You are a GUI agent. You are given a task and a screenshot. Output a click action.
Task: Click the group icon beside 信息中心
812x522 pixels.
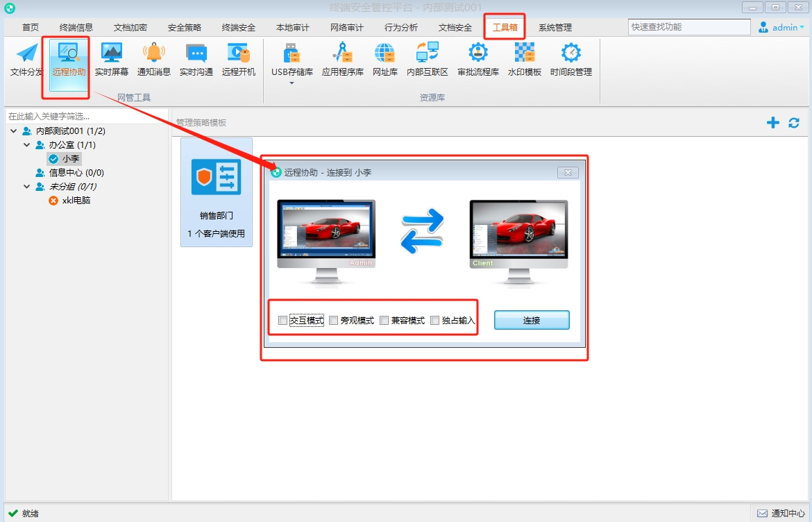(x=40, y=172)
